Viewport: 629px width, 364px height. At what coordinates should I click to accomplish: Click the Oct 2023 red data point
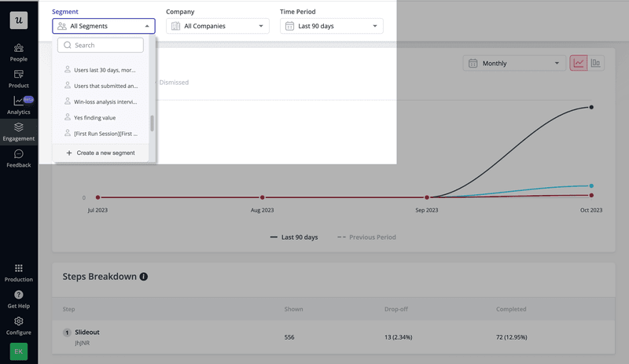click(591, 196)
